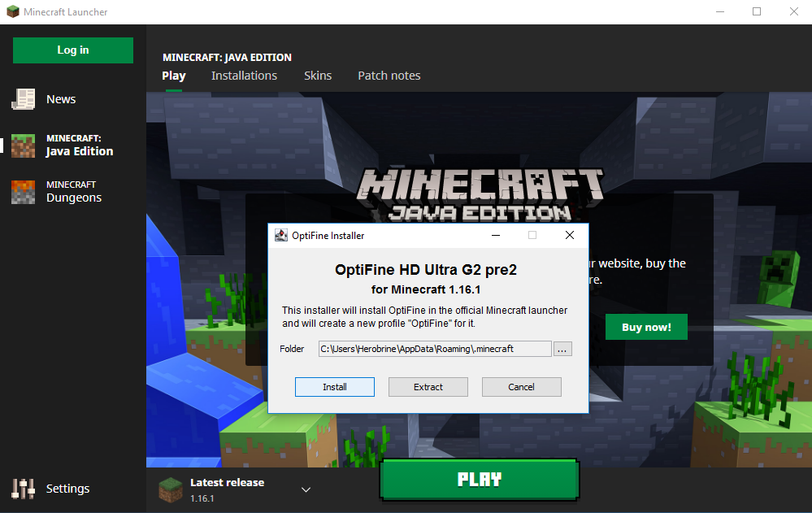812x513 pixels.
Task: Click the 'MINECRAFT: JAVA EDITION' header text
Action: (x=227, y=58)
